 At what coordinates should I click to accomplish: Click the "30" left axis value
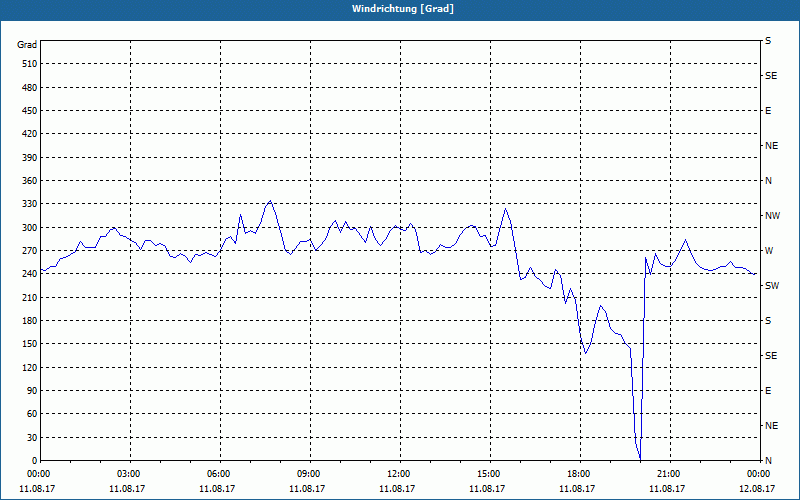tap(32, 438)
